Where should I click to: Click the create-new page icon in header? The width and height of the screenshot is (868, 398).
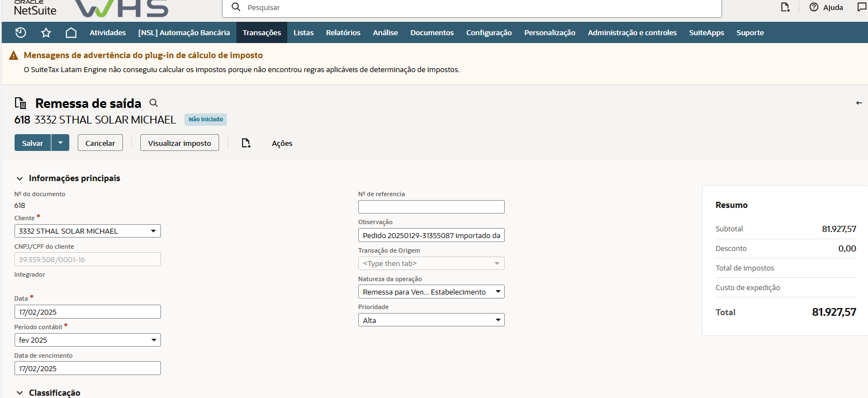pos(785,7)
